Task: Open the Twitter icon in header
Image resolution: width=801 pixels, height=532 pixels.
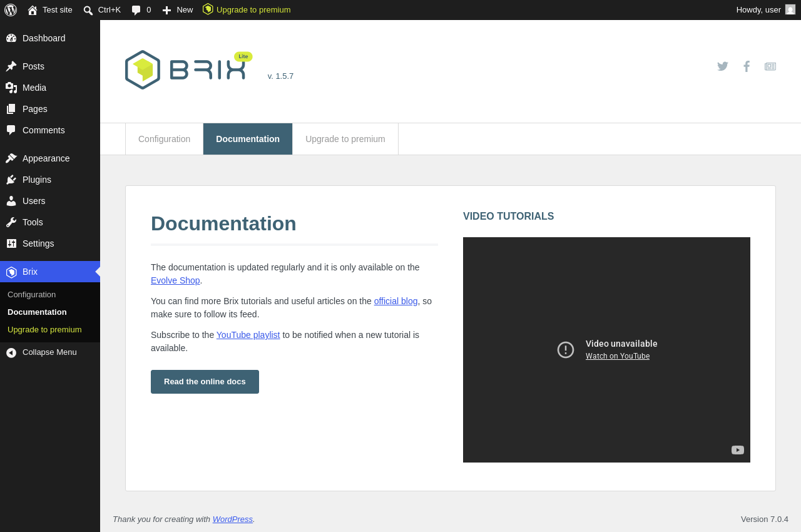Action: tap(723, 66)
